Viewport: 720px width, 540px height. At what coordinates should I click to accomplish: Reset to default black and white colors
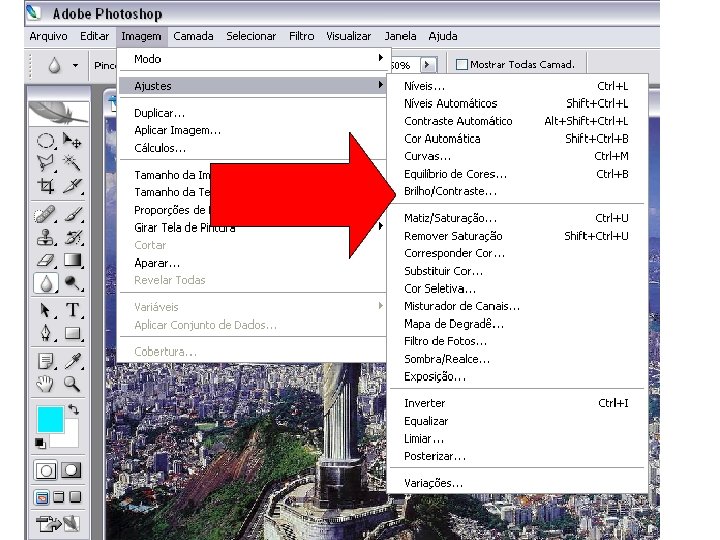click(40, 443)
